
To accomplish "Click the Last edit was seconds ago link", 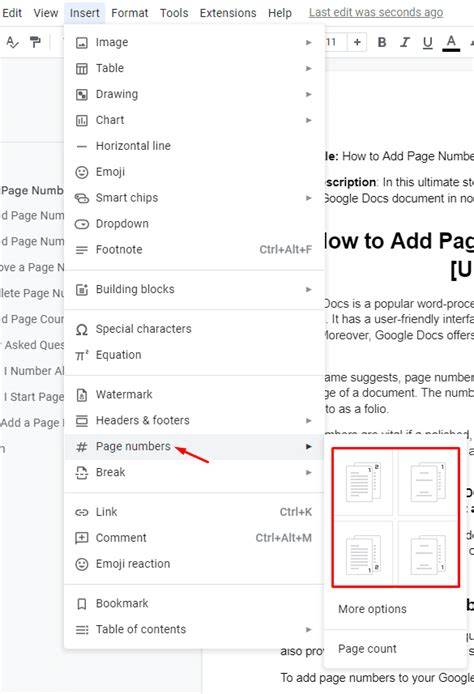I will pos(376,12).
